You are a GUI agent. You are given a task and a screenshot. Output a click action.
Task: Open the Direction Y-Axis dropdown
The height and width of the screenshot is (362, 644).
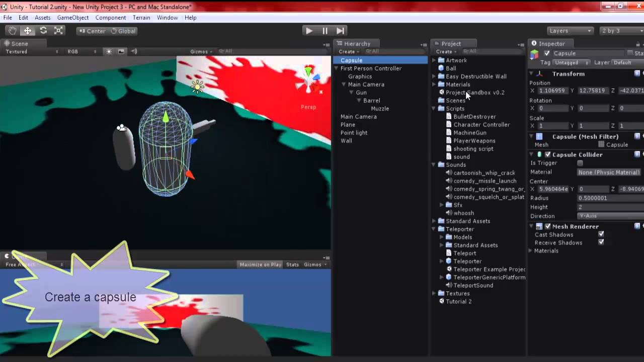coord(610,216)
